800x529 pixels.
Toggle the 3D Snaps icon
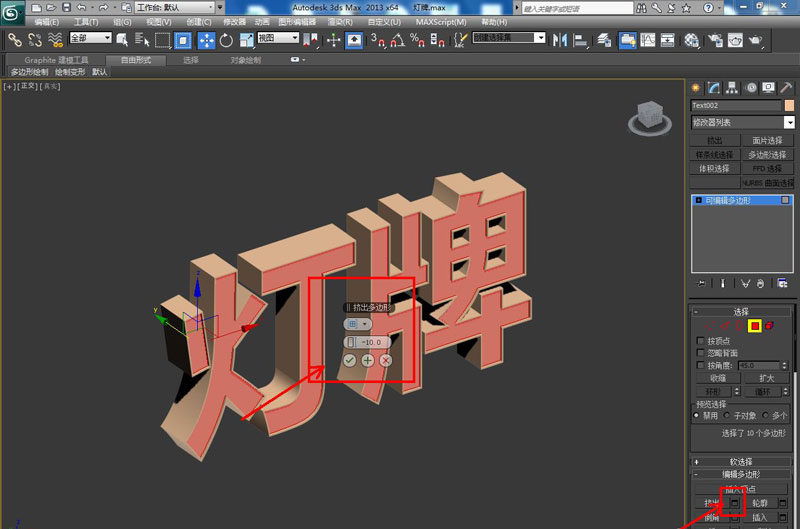pyautogui.click(x=378, y=40)
